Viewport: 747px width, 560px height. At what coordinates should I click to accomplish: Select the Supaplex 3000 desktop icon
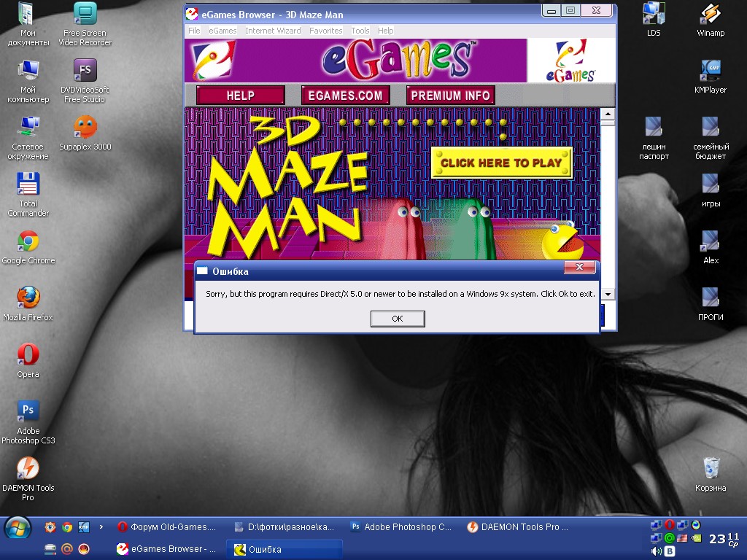(85, 134)
